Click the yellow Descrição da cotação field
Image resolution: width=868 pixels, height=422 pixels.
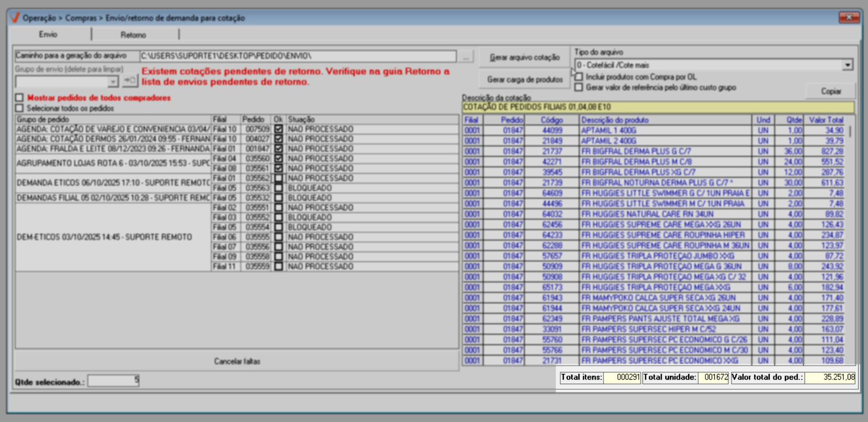point(658,107)
